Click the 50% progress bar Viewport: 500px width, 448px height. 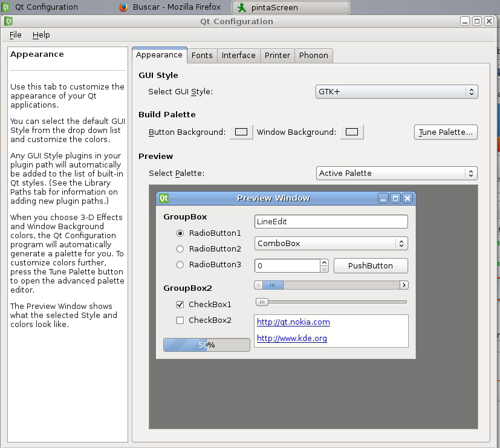207,345
